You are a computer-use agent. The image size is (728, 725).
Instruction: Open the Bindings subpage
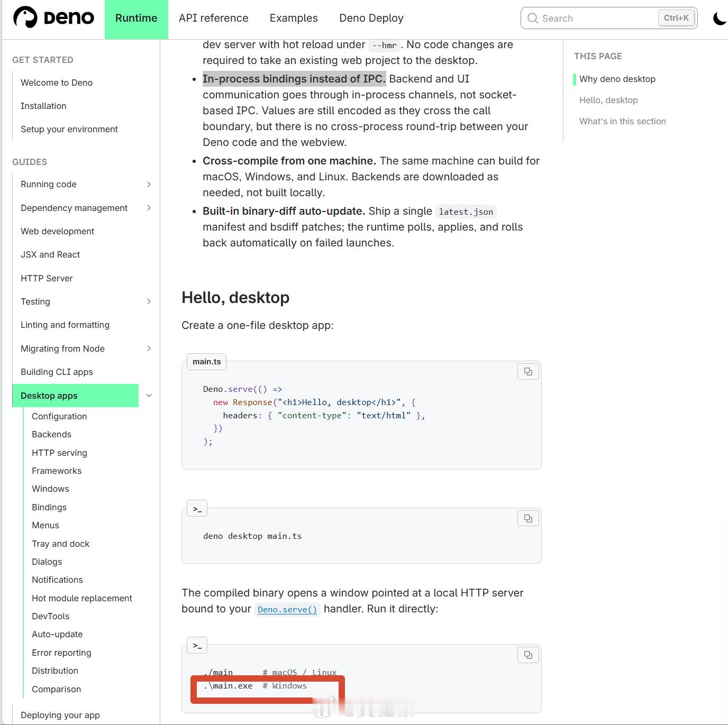(49, 507)
